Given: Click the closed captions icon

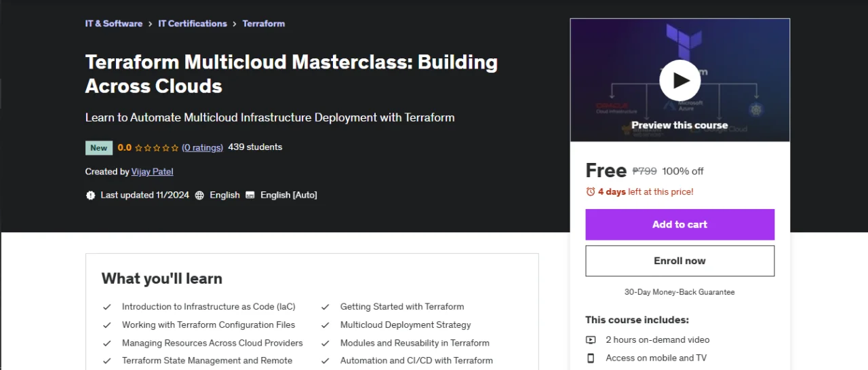Looking at the screenshot, I should click(250, 195).
